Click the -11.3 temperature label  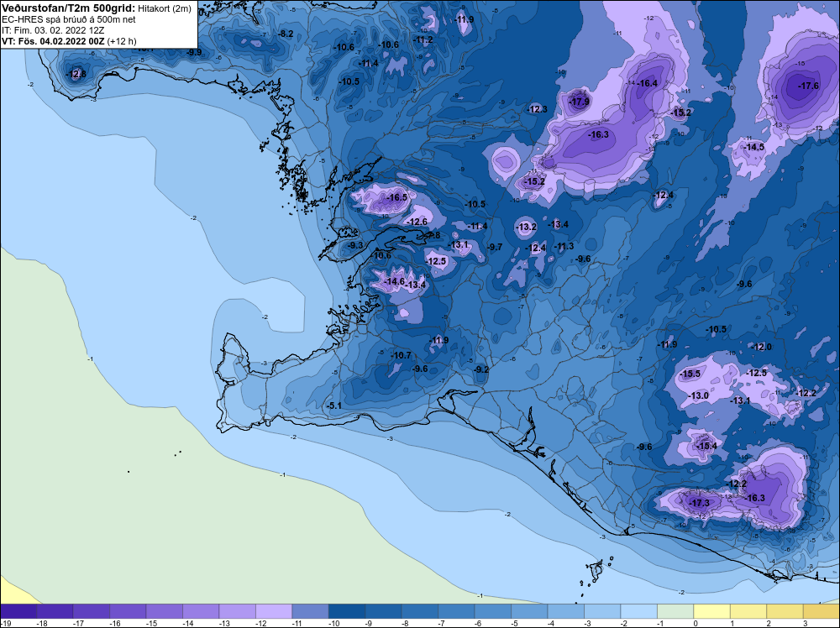(564, 246)
